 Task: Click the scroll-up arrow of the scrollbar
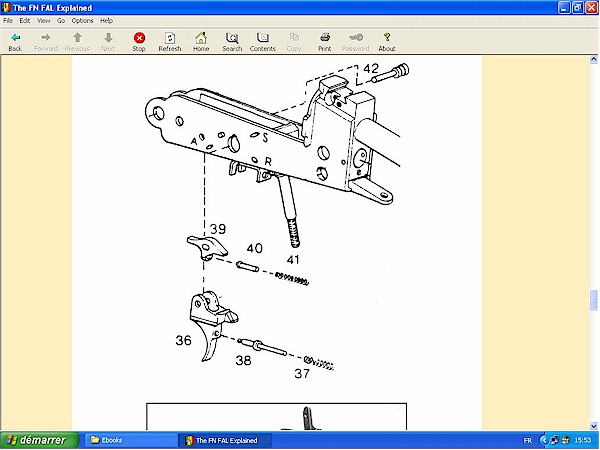point(593,59)
